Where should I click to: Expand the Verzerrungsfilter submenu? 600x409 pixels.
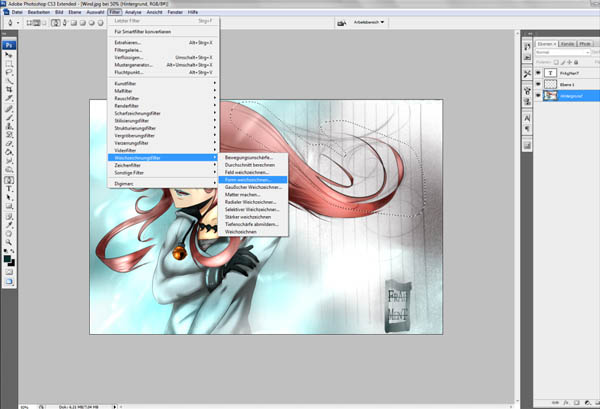pos(163,143)
